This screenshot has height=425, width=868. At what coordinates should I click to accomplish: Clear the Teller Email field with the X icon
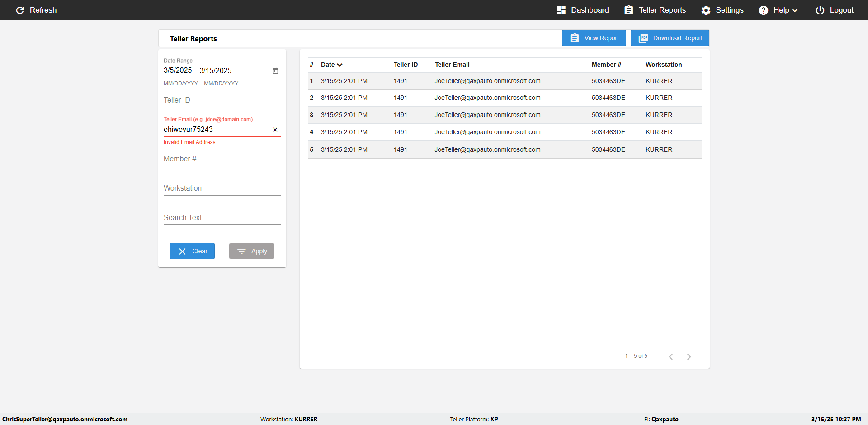pyautogui.click(x=275, y=130)
